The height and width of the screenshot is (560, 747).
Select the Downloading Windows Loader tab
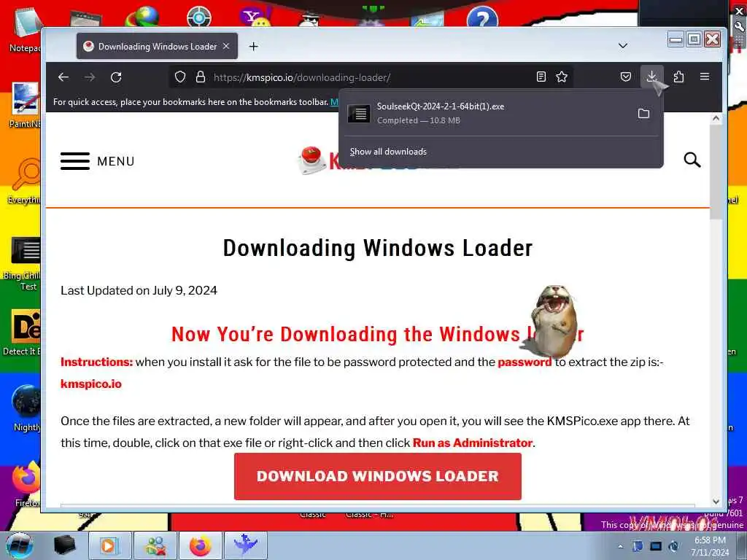(158, 46)
